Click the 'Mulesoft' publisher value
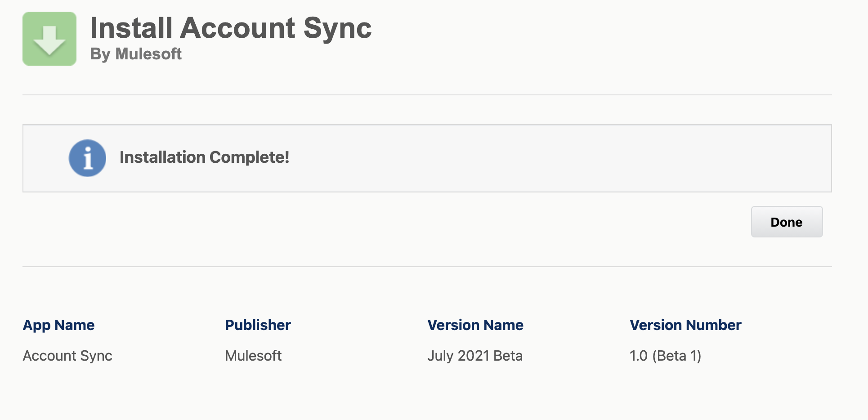Image resolution: width=868 pixels, height=420 pixels. 253,356
